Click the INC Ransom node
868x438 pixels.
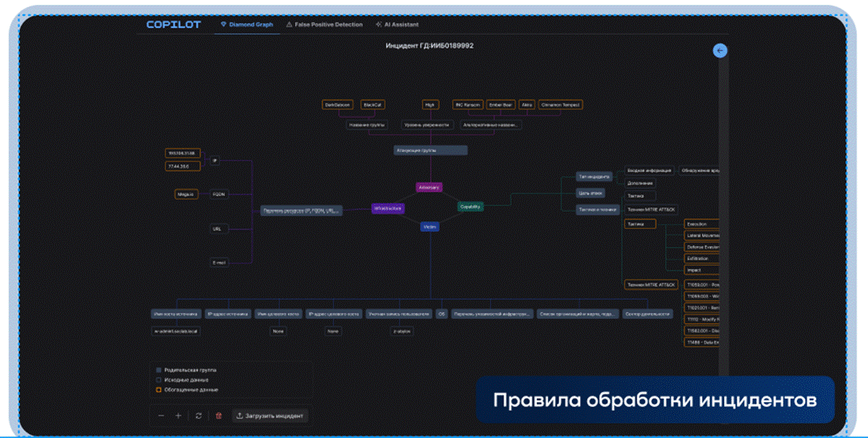coord(468,105)
